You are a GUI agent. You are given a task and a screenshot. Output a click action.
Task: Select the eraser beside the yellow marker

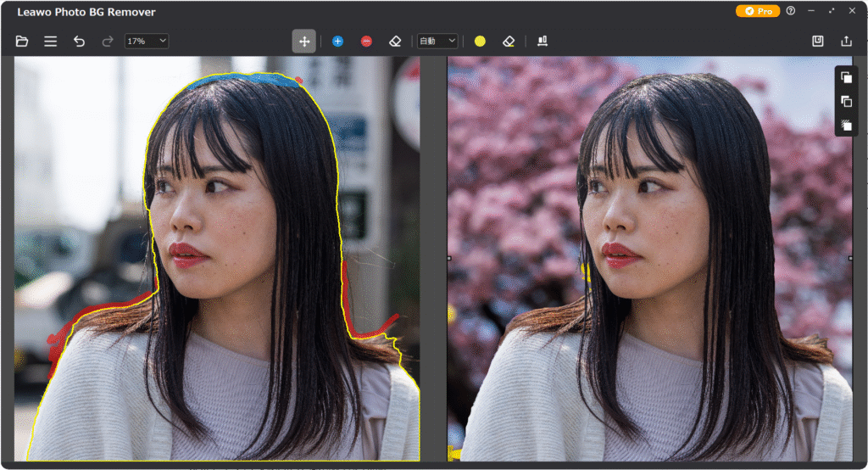[x=508, y=41]
